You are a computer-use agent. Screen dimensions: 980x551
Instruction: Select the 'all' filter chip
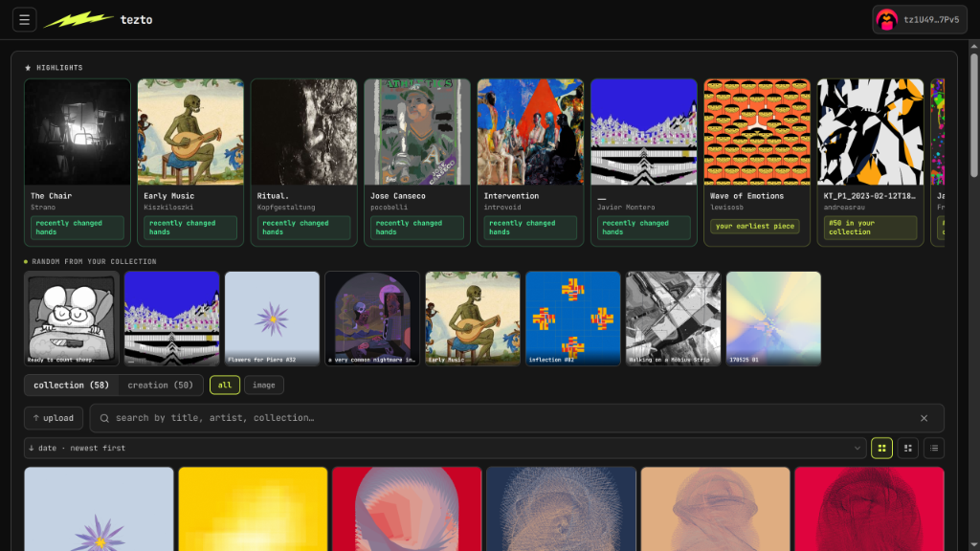224,386
